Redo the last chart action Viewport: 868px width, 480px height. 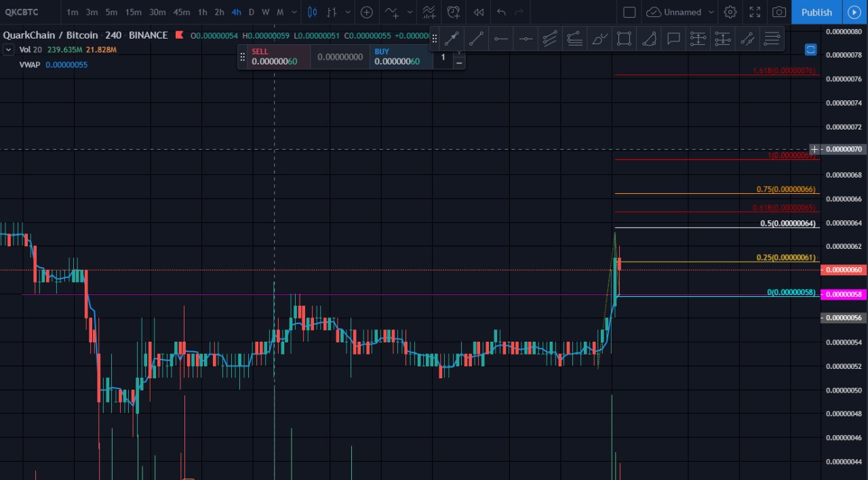coord(519,12)
